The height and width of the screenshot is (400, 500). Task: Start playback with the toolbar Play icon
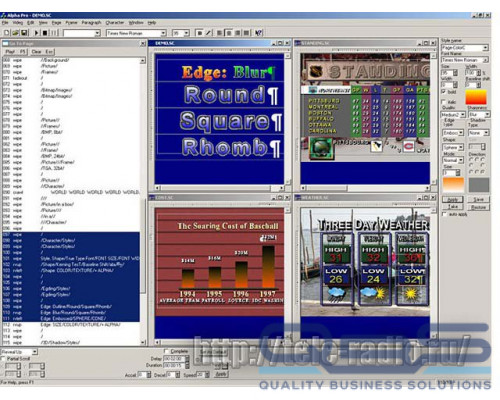(x=36, y=33)
